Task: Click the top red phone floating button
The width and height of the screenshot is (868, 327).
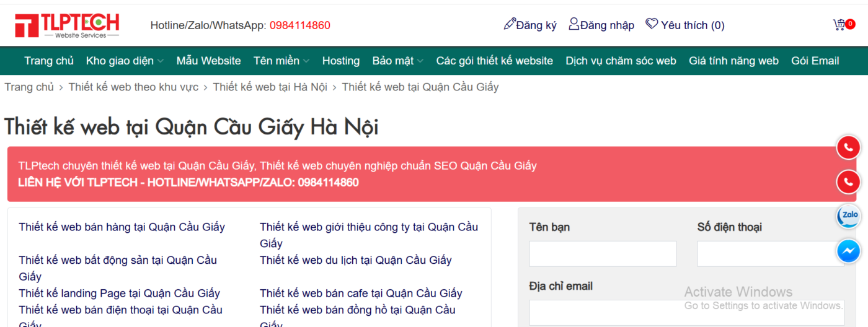Action: coord(848,147)
